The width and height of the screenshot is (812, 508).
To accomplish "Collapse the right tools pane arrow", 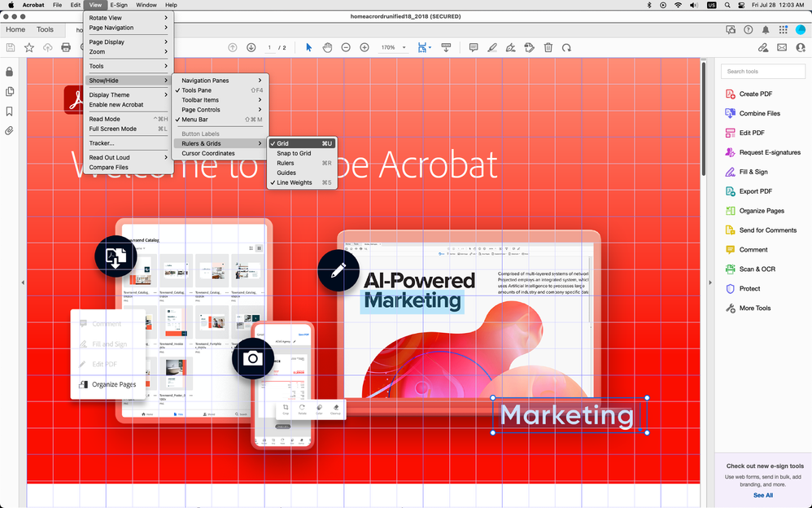I will pyautogui.click(x=710, y=283).
